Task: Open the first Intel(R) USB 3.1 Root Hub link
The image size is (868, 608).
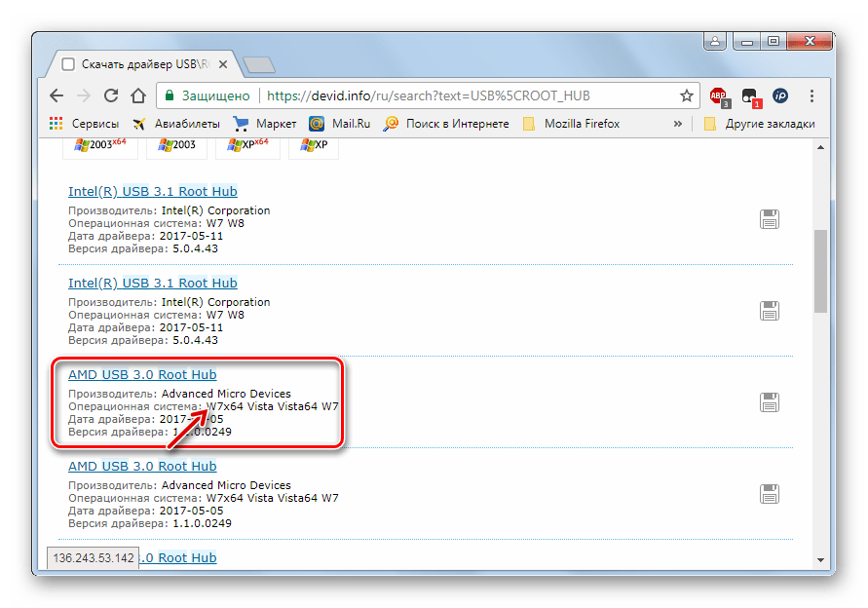Action: [153, 192]
